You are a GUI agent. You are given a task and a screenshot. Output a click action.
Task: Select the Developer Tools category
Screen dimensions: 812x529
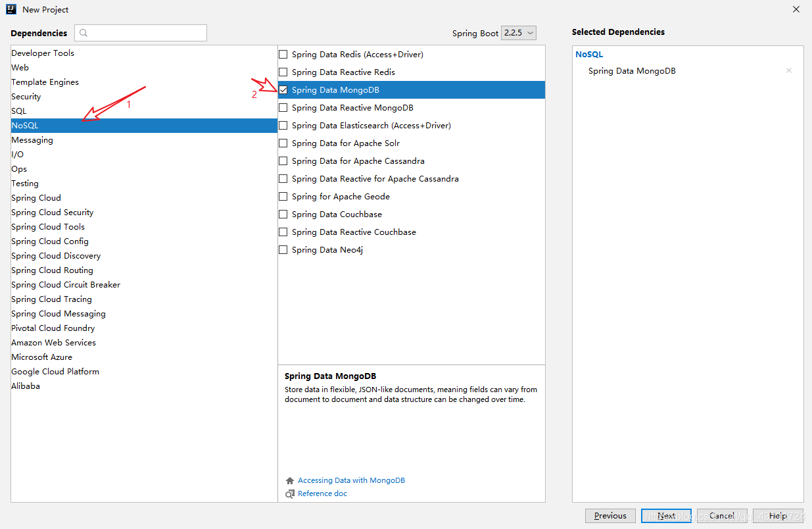coord(144,53)
